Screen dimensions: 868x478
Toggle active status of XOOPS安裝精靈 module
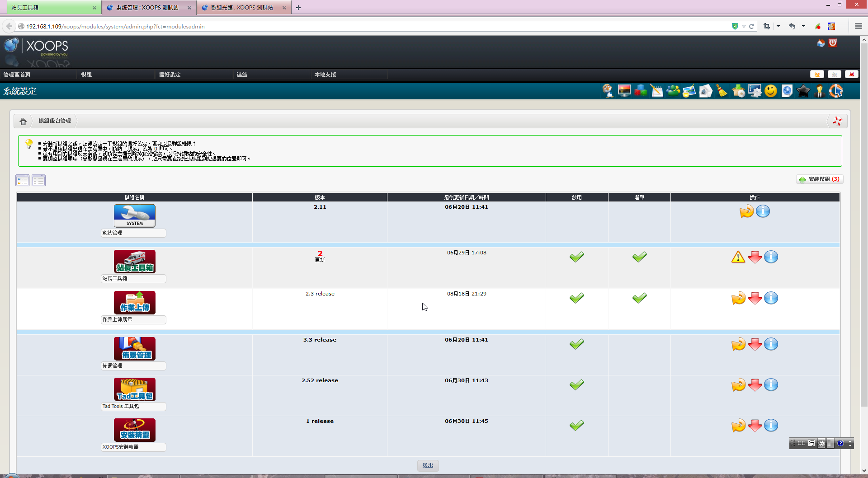tap(577, 426)
